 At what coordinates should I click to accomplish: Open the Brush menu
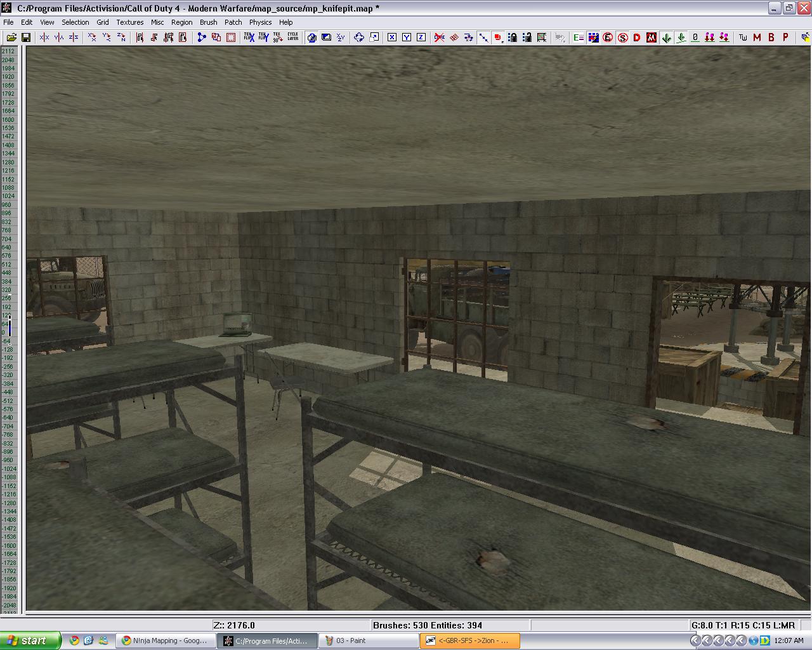point(209,22)
